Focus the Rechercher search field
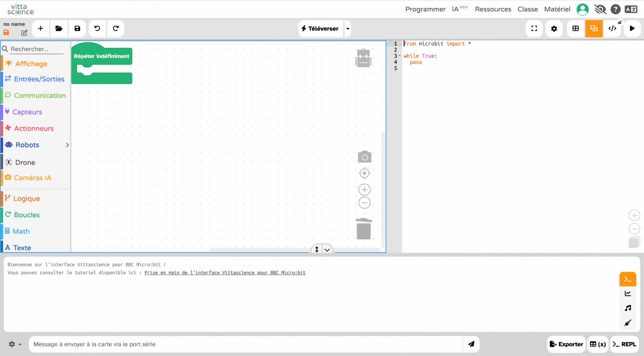Viewport: 644px width, 356px height. point(36,49)
